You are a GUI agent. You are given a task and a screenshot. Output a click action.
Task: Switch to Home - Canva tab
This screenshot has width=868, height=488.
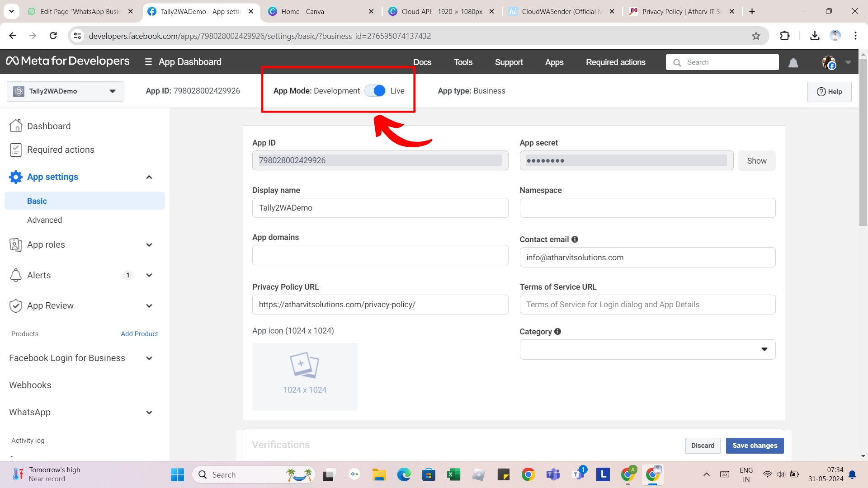click(x=320, y=11)
